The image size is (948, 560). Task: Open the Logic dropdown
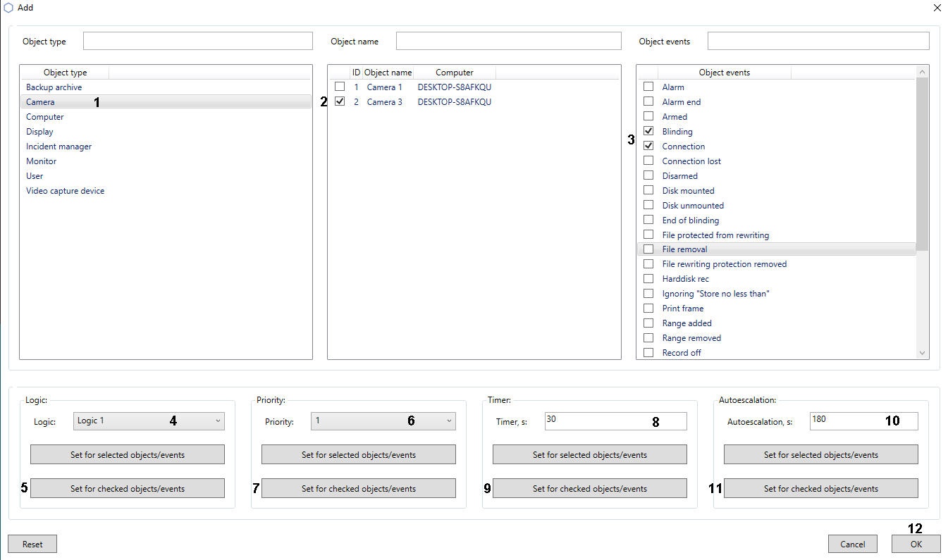[149, 421]
